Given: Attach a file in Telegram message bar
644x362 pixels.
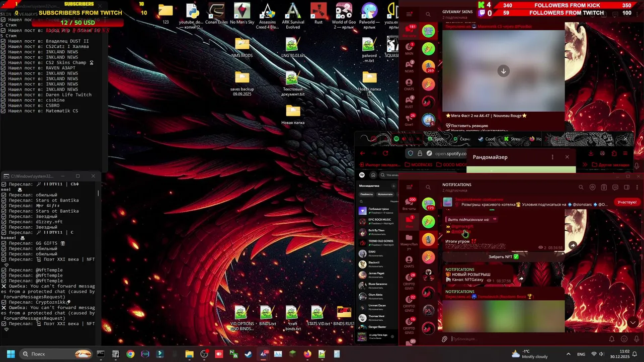Looking at the screenshot, I should click(x=444, y=339).
